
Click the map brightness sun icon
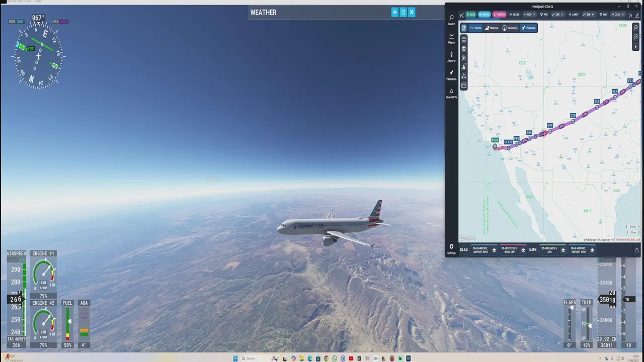tap(464, 58)
